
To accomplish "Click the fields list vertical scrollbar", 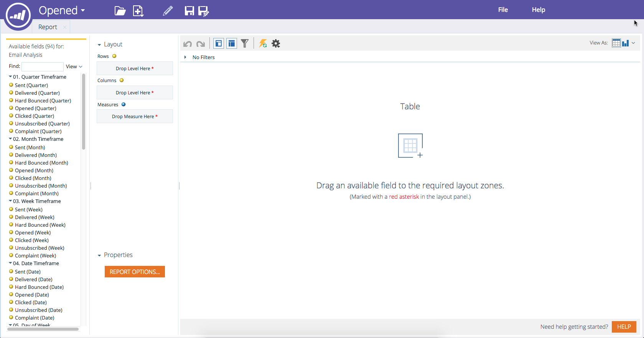I will [84, 111].
